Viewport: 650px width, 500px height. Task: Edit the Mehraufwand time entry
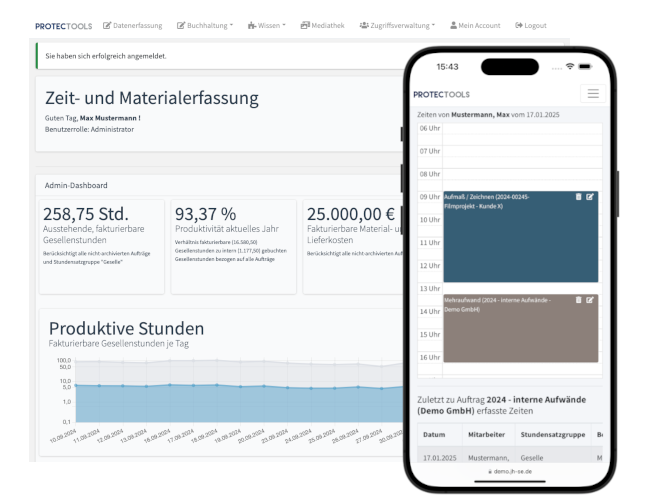click(x=590, y=300)
